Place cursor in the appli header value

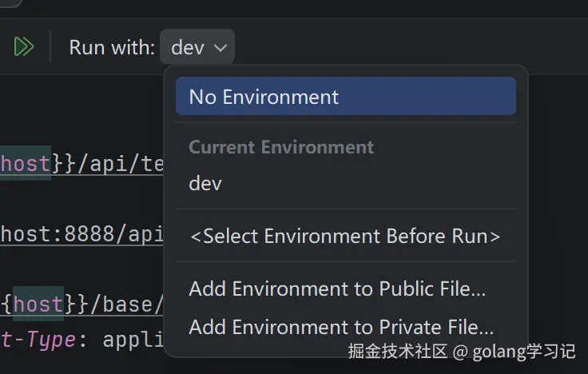[133, 340]
